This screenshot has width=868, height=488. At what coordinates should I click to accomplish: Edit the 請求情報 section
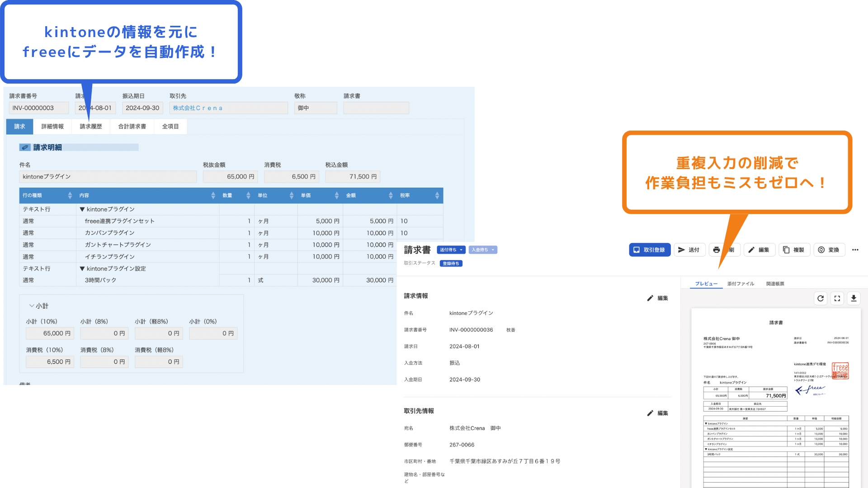pyautogui.click(x=658, y=298)
